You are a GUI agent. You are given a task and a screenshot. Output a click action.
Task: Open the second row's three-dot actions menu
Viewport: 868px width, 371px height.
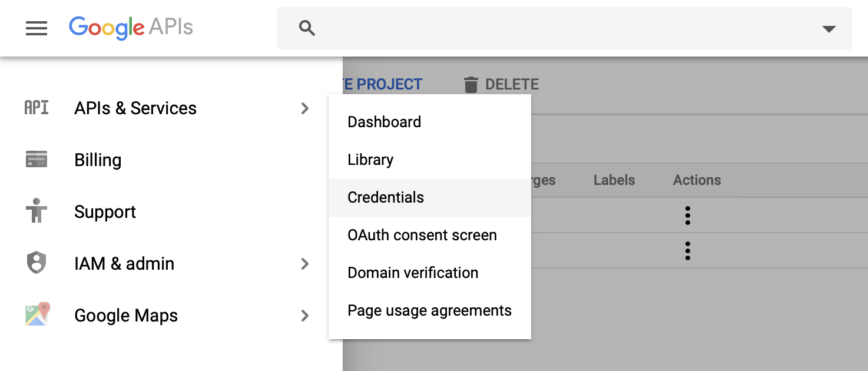pyautogui.click(x=687, y=251)
